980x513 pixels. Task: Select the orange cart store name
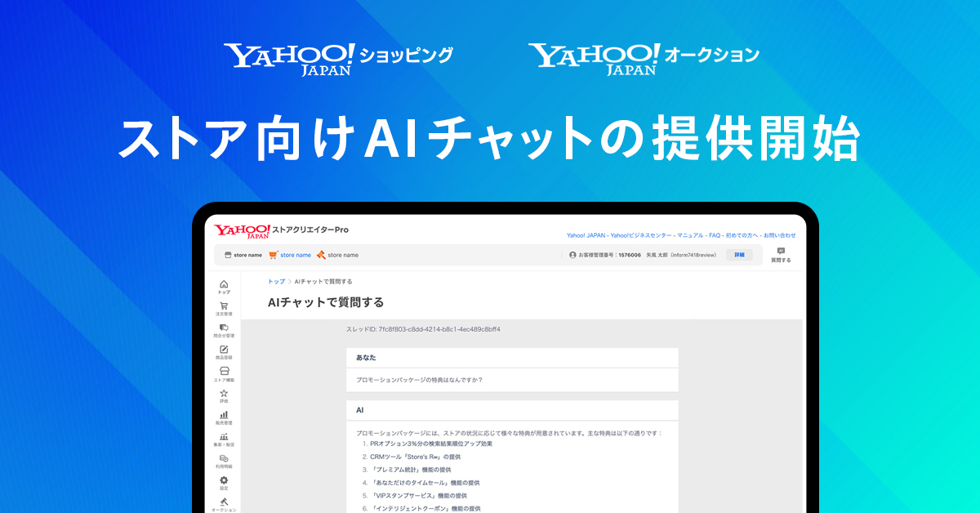point(290,255)
